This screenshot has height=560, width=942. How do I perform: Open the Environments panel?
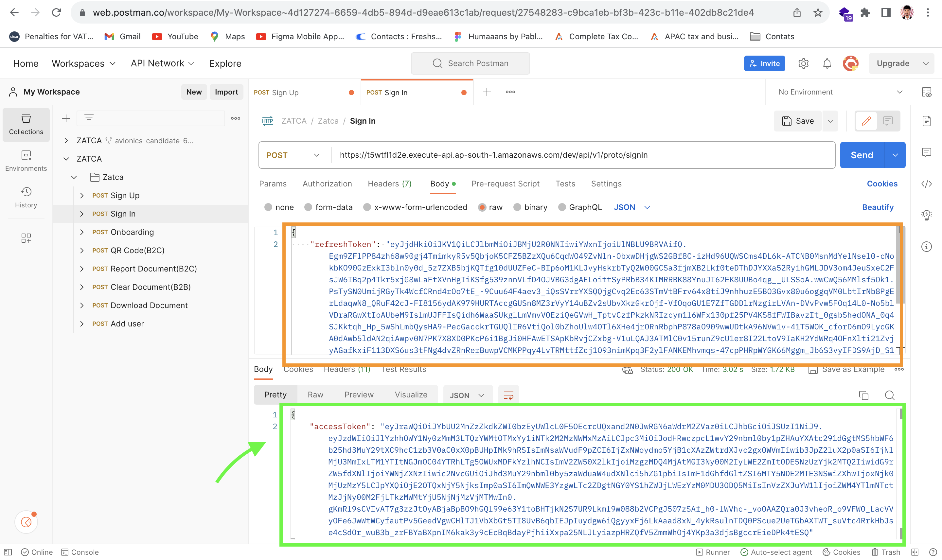point(26,160)
